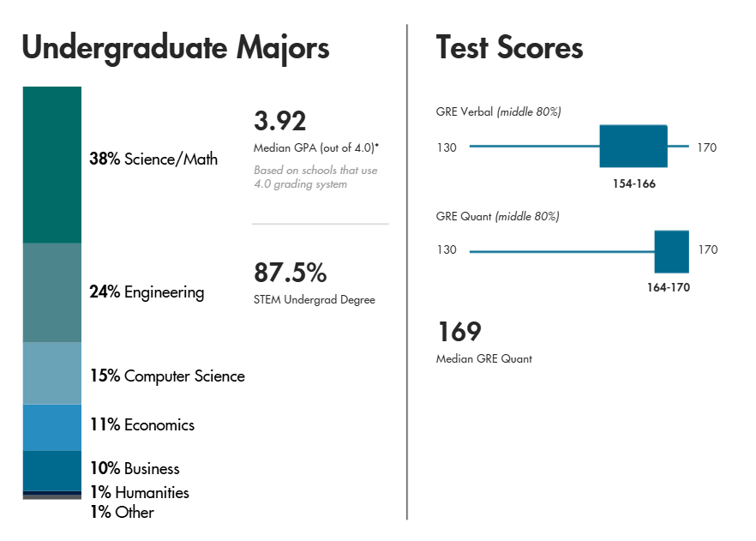Click the 87.5% STEM degree statistic
This screenshot has width=756, height=541.
[x=291, y=273]
